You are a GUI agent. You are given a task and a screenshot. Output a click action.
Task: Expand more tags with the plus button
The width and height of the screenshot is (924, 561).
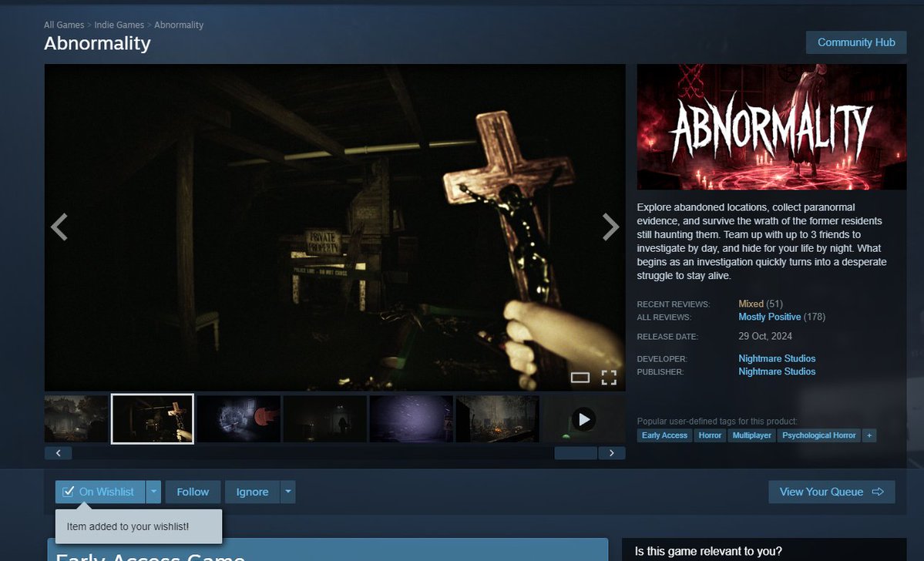click(869, 435)
